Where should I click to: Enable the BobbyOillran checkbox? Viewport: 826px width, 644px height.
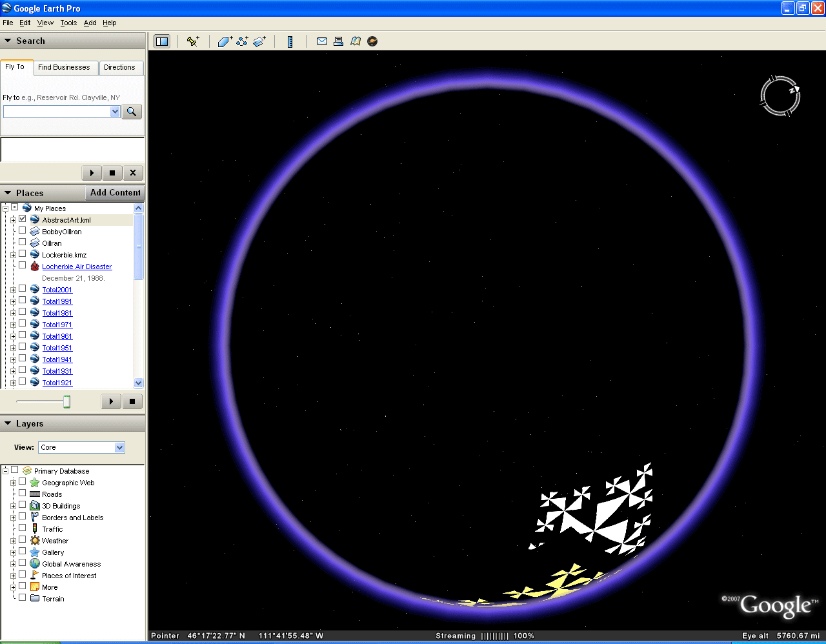(23, 231)
